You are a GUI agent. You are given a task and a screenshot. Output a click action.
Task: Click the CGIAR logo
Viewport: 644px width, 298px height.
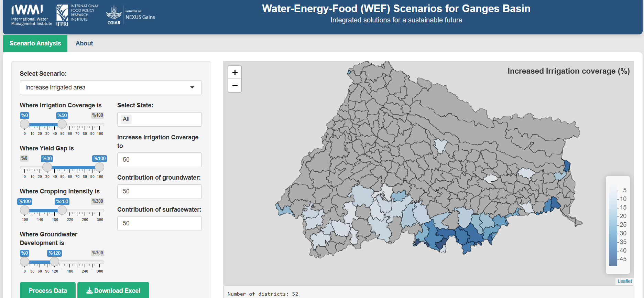pyautogui.click(x=114, y=14)
